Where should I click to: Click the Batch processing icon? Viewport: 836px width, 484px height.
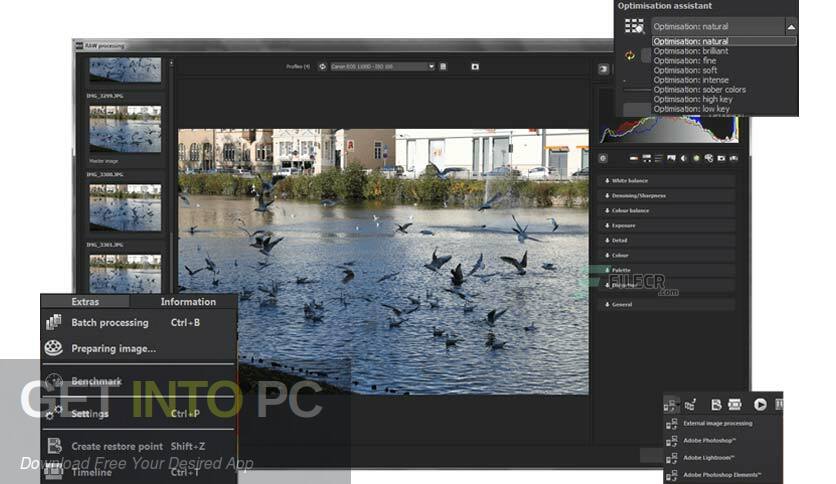[54, 322]
